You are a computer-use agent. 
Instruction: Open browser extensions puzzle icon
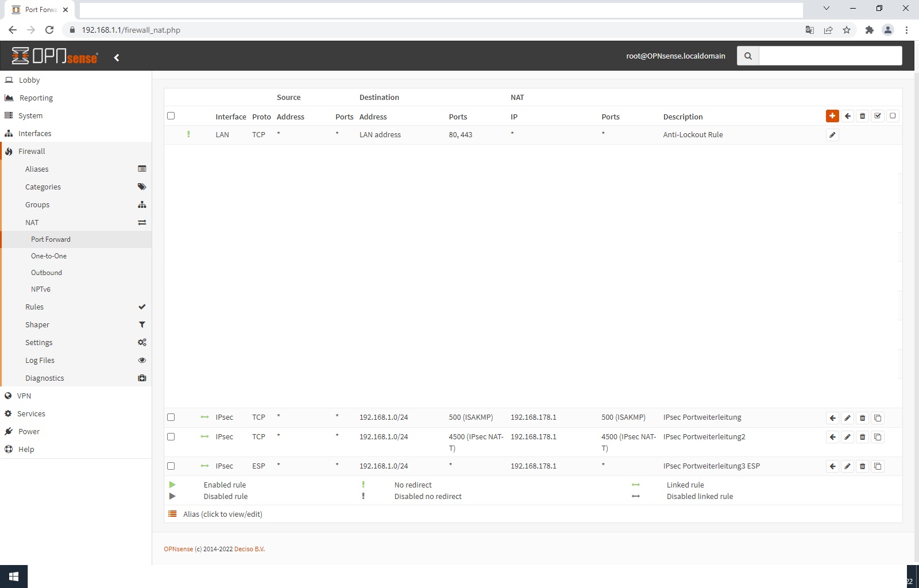coord(869,30)
